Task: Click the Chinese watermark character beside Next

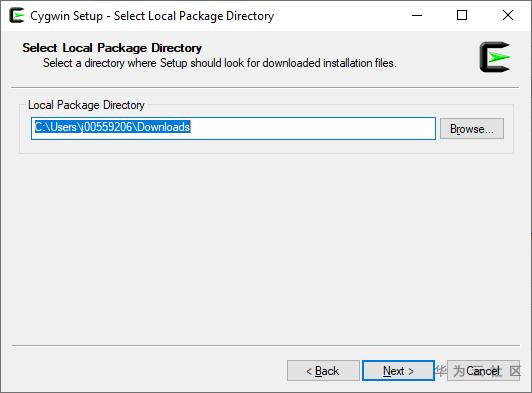Action: click(x=440, y=370)
